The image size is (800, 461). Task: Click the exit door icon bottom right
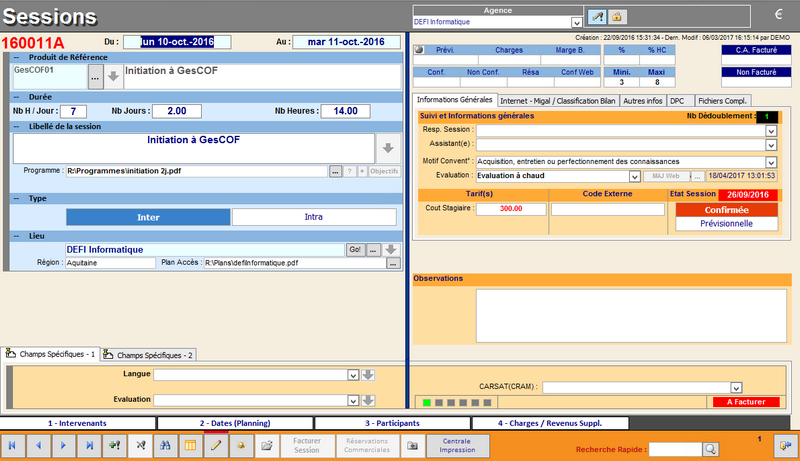pyautogui.click(x=783, y=446)
